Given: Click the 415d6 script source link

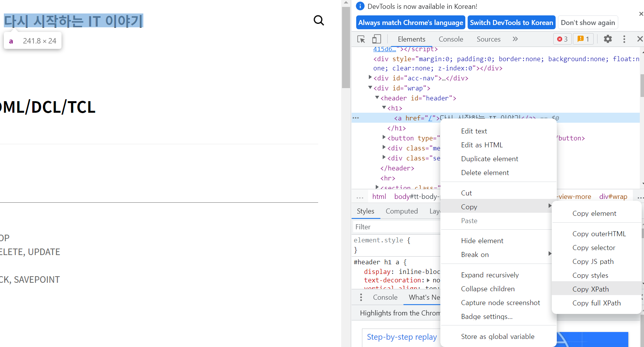Looking at the screenshot, I should pyautogui.click(x=384, y=49).
